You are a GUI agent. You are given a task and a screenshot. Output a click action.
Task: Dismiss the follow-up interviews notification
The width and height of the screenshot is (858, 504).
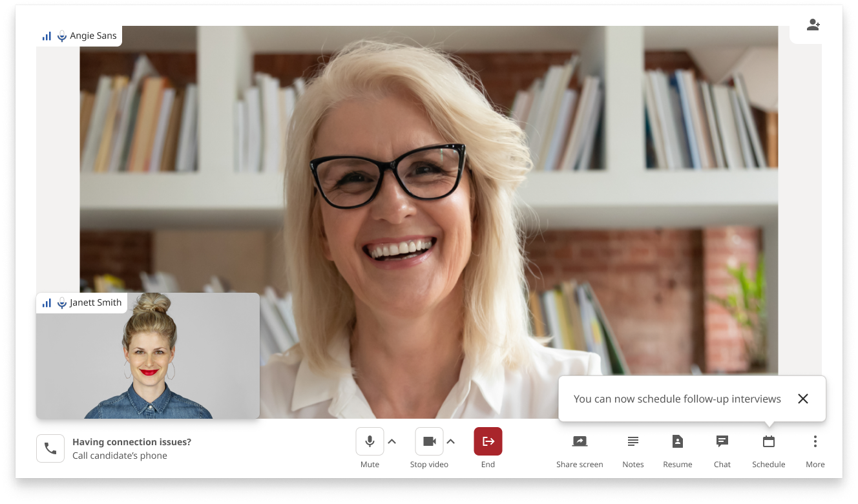point(803,399)
